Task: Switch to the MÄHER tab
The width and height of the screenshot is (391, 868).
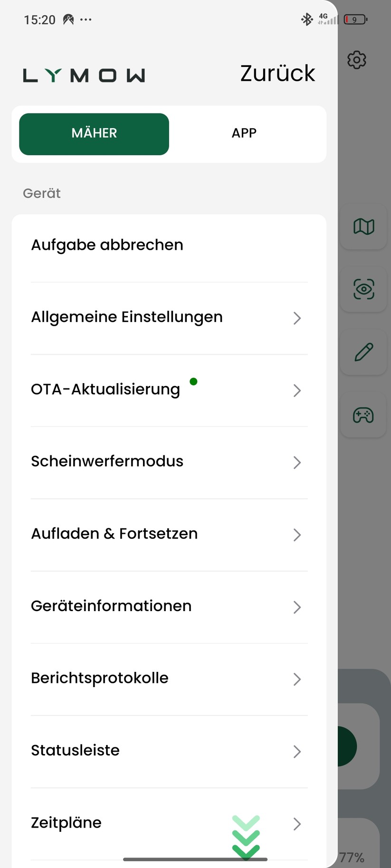Action: coord(94,134)
